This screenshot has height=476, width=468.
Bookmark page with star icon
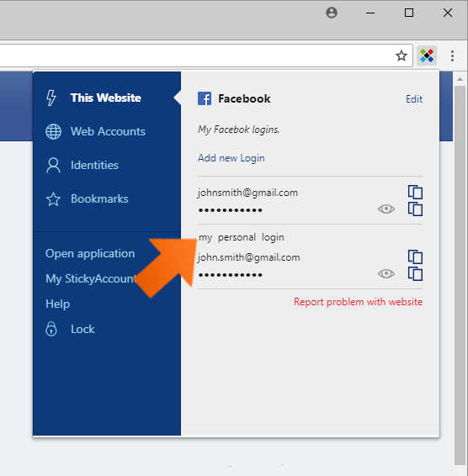pos(402,56)
